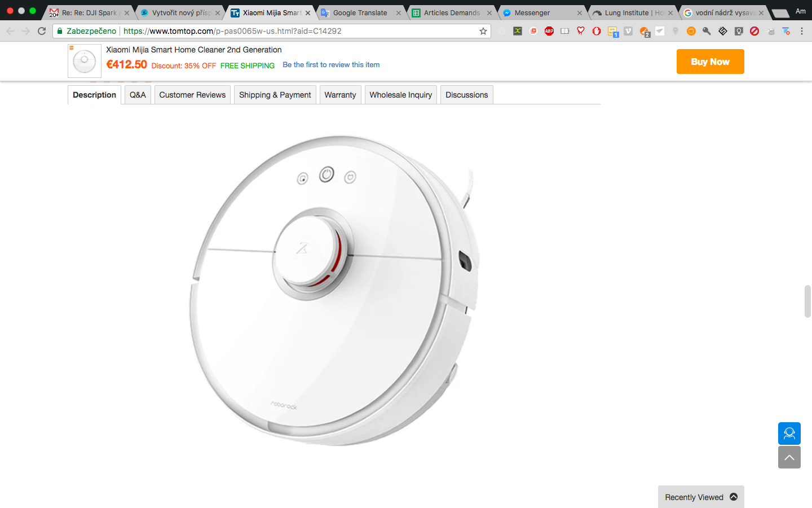Open the key-shaped password extension icon
This screenshot has width=812, height=508.
(707, 31)
